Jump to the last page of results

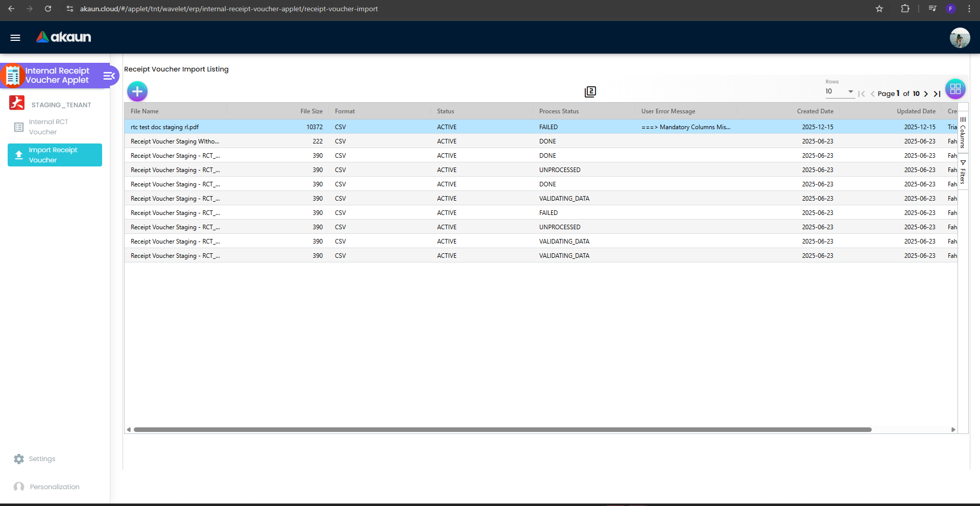click(x=937, y=94)
